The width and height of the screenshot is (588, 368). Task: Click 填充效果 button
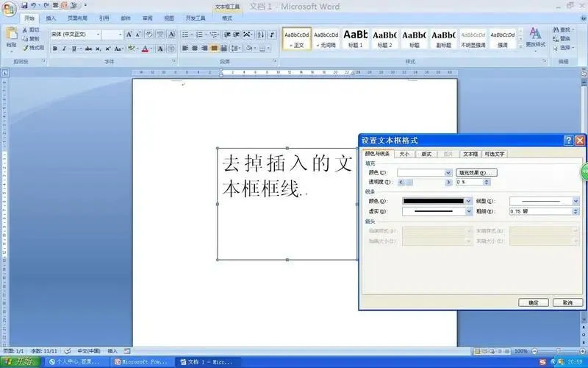click(x=476, y=173)
